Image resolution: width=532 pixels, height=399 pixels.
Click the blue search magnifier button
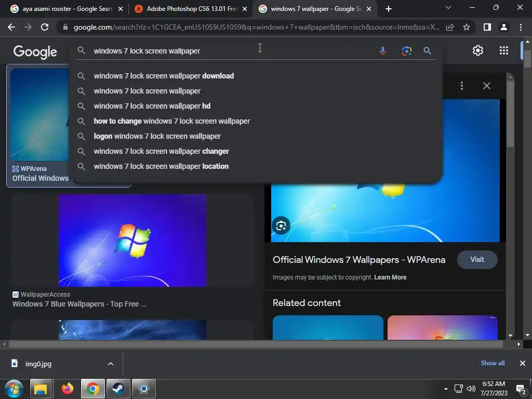click(427, 51)
